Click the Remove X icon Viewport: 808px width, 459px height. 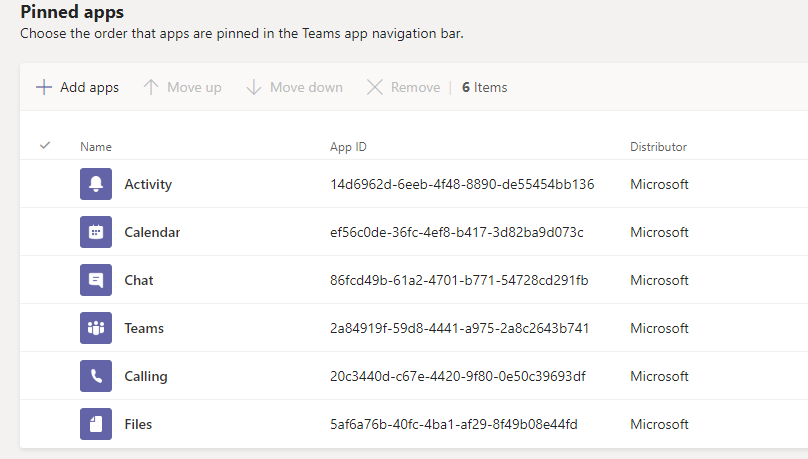[x=375, y=87]
